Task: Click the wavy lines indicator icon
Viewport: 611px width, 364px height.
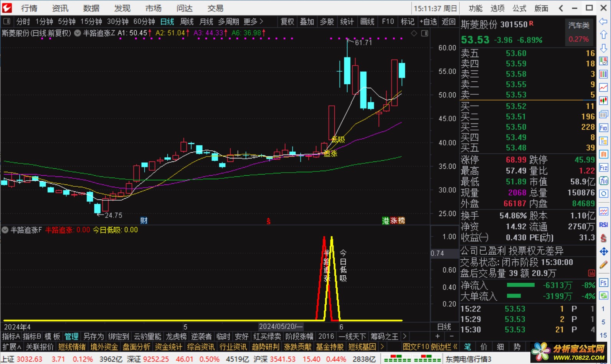Action: click(603, 211)
